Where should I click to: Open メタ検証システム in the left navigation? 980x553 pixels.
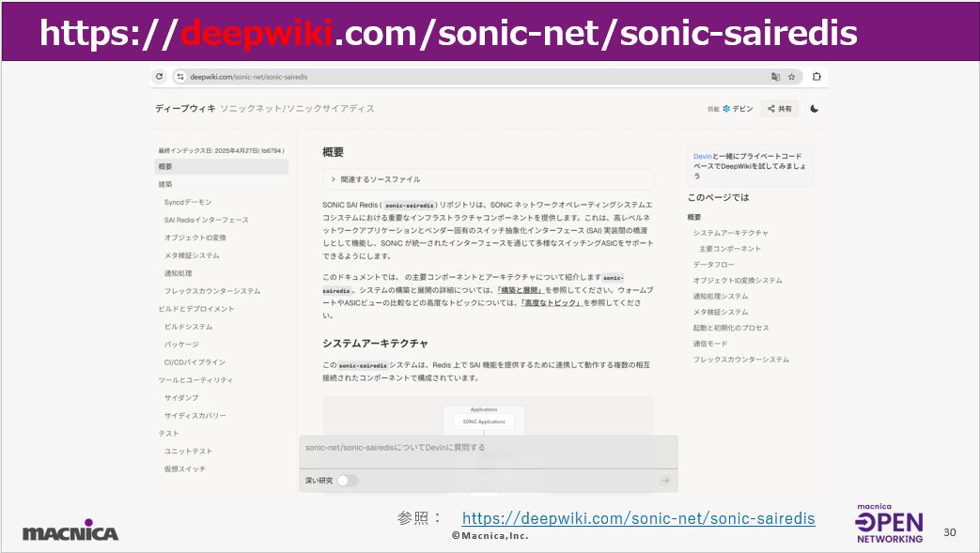pos(192,255)
